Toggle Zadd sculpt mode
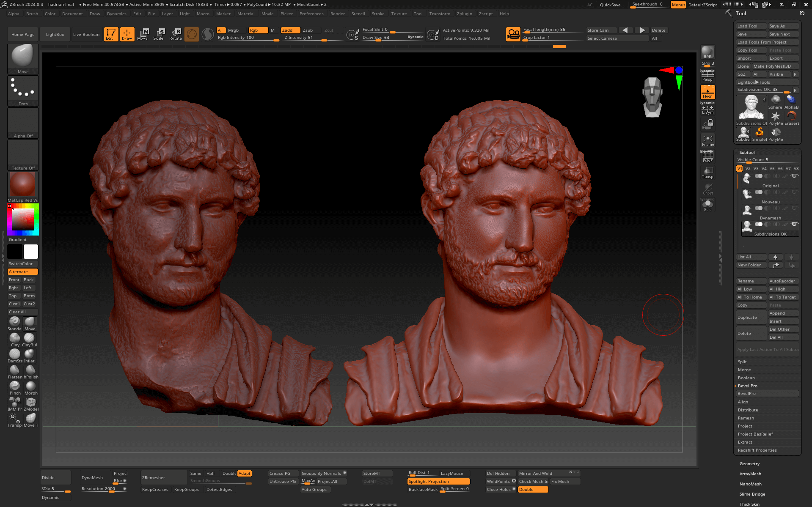This screenshot has height=507, width=812. [x=290, y=30]
